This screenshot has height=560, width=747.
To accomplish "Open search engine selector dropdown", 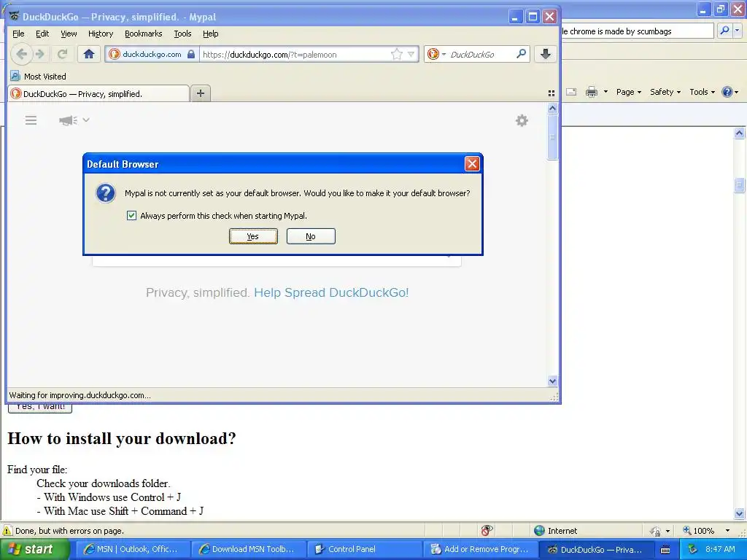I will point(437,54).
